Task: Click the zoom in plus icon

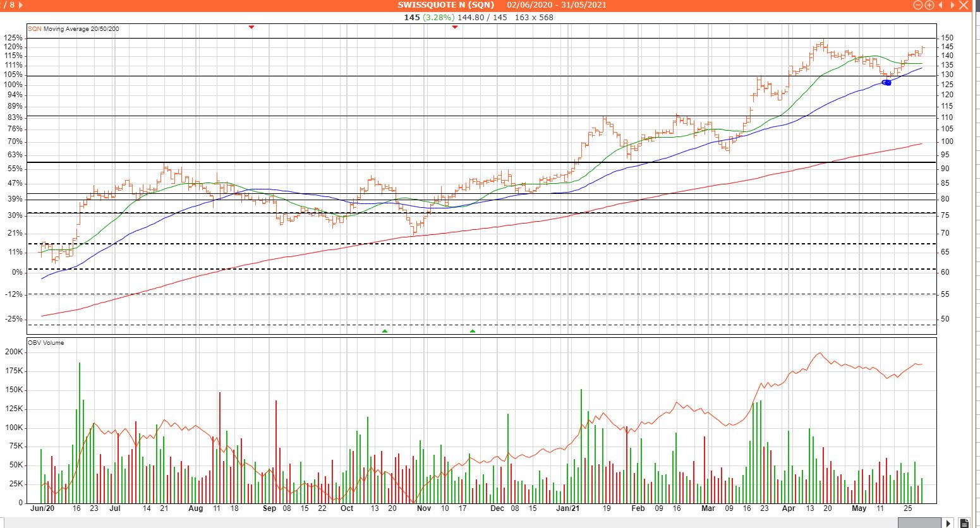Action: click(x=929, y=5)
